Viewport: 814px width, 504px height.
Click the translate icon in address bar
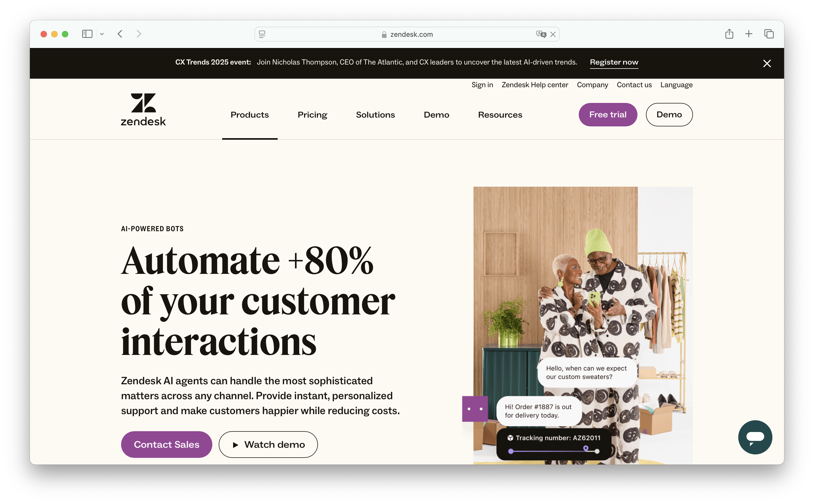point(541,34)
